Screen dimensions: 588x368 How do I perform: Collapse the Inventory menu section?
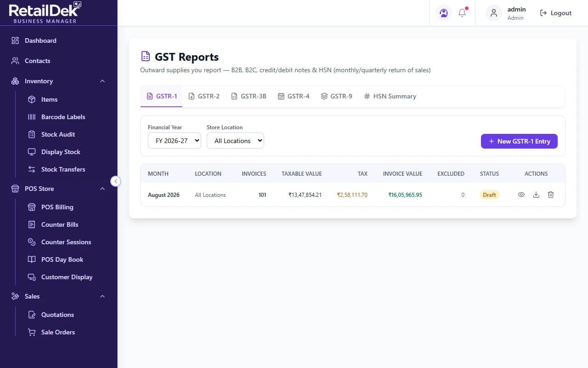[x=102, y=81]
